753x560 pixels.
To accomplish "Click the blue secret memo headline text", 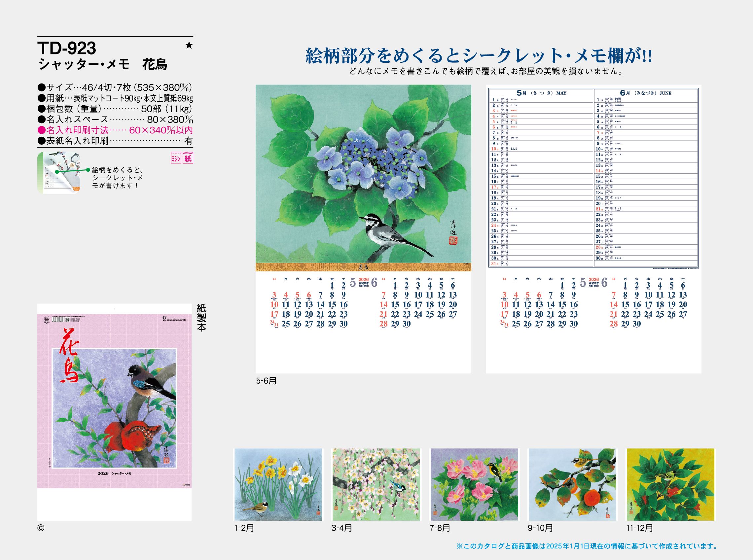I will click(x=478, y=56).
